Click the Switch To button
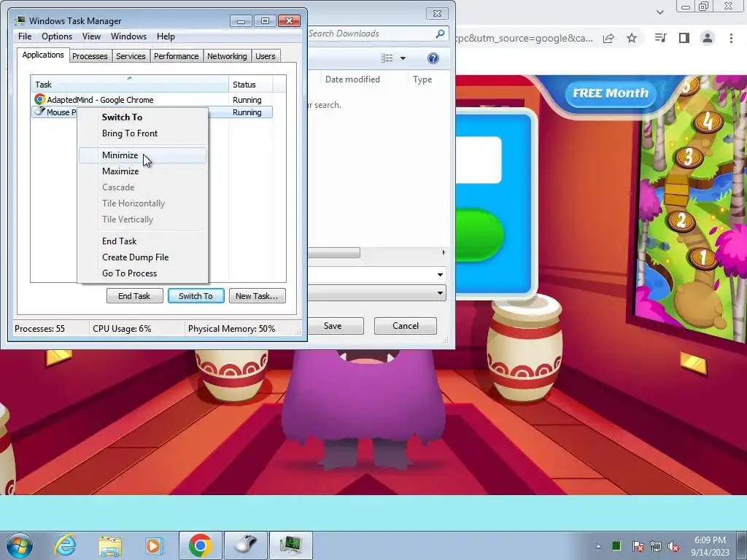 point(196,296)
